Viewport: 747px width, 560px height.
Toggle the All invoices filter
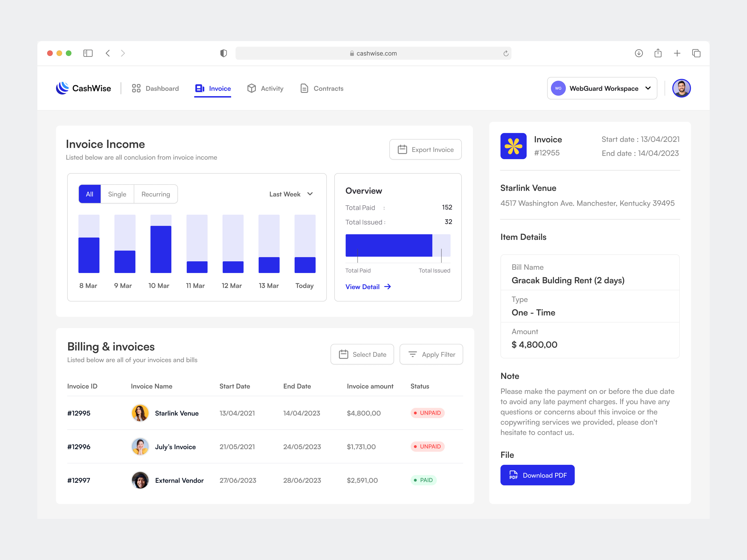pyautogui.click(x=89, y=194)
